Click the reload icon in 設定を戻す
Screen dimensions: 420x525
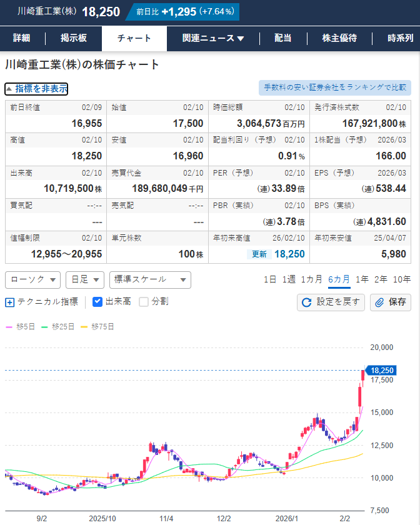pyautogui.click(x=306, y=302)
